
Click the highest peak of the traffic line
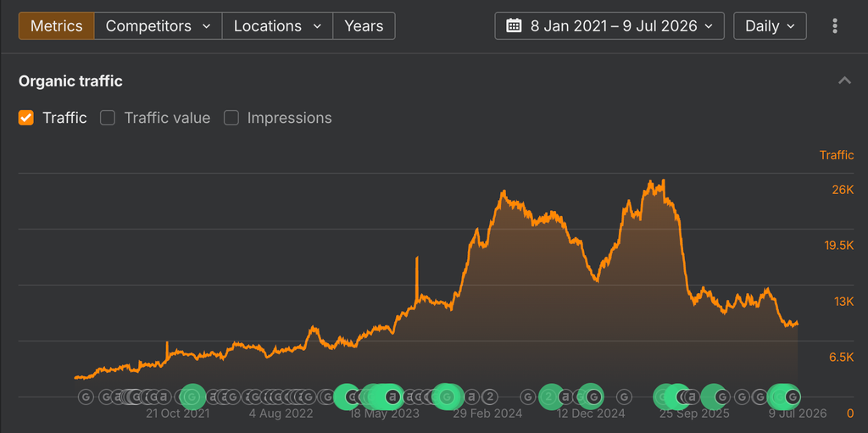663,180
